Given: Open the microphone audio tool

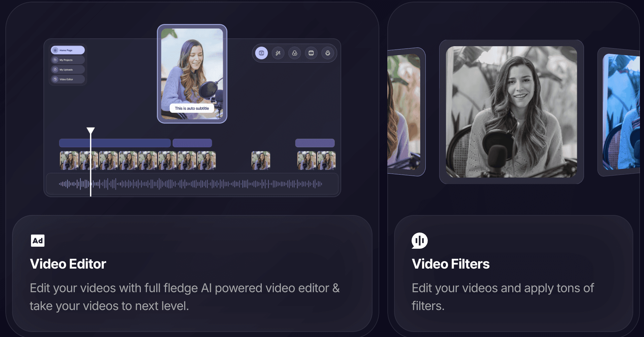Looking at the screenshot, I should click(328, 53).
